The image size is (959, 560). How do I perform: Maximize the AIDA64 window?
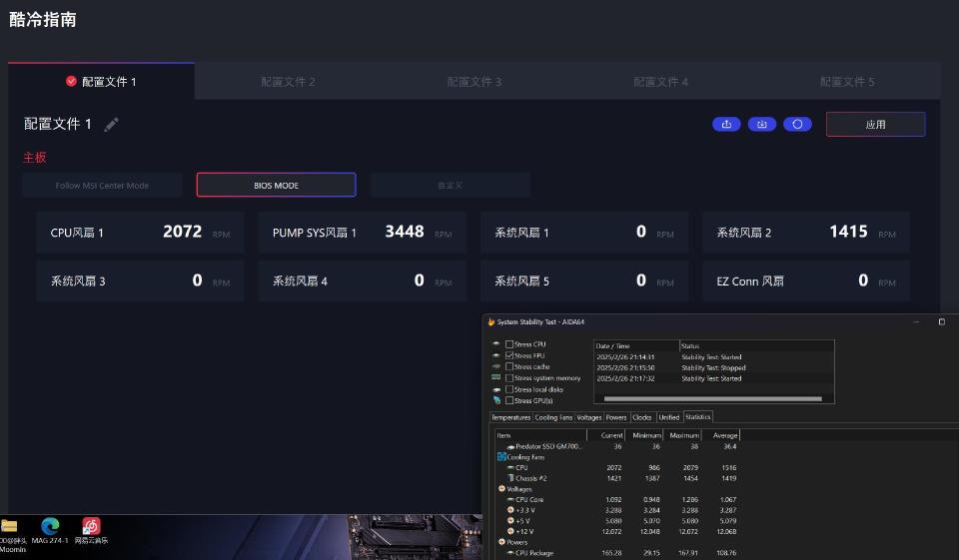tap(942, 321)
